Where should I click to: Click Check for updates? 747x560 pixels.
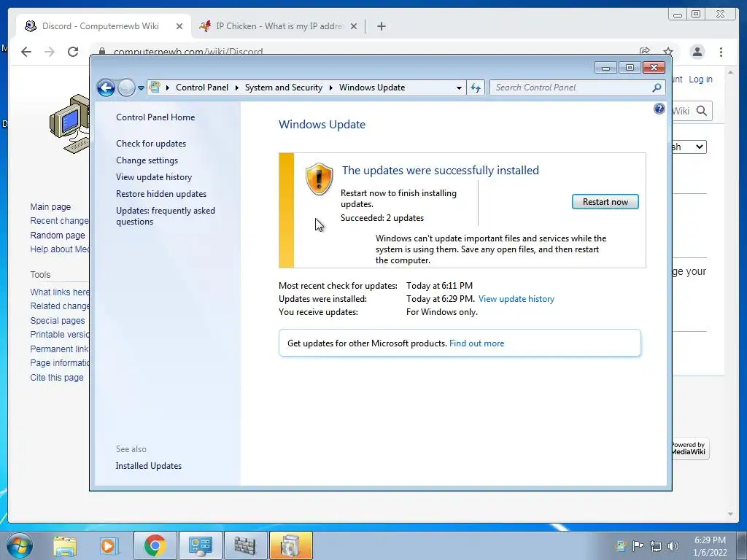(151, 144)
